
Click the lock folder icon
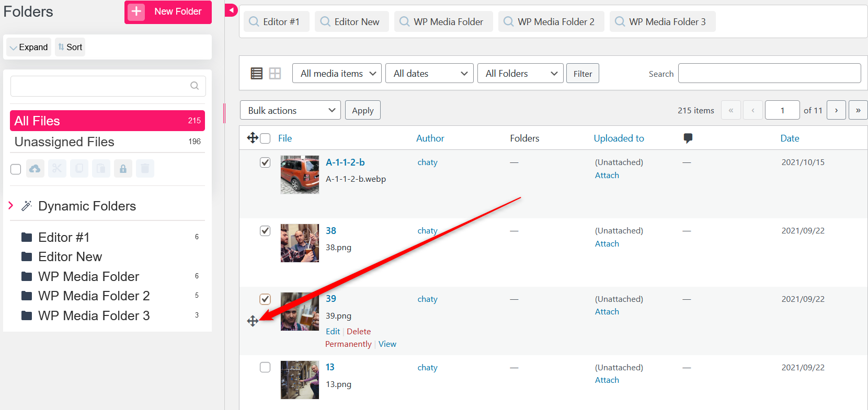click(123, 169)
